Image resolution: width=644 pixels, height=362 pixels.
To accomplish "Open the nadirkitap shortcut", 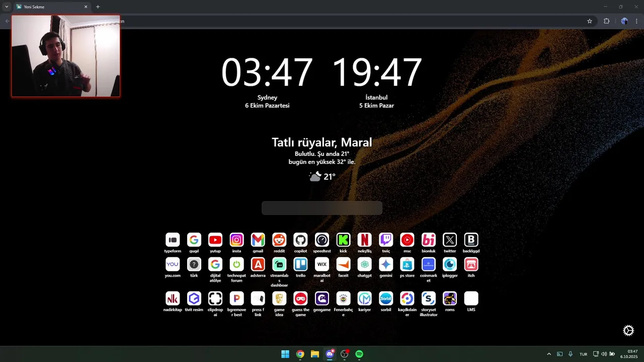I will tap(173, 298).
